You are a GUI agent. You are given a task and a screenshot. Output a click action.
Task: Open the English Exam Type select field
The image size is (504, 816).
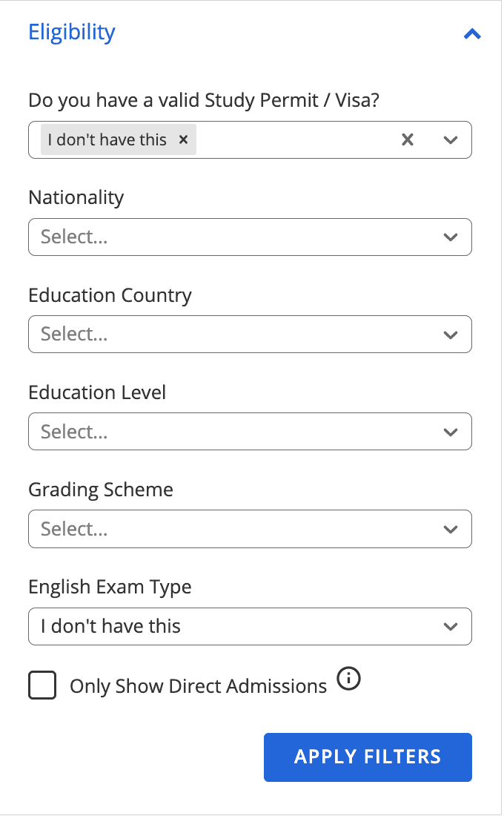point(250,626)
